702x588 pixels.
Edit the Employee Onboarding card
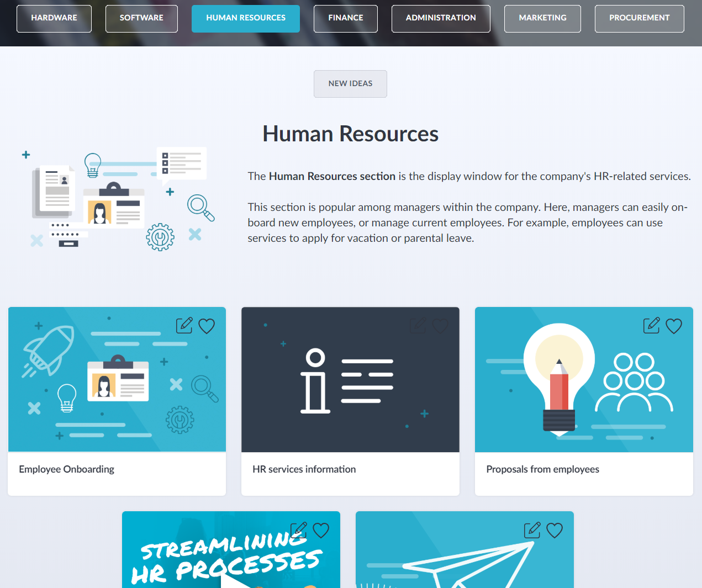tap(184, 325)
